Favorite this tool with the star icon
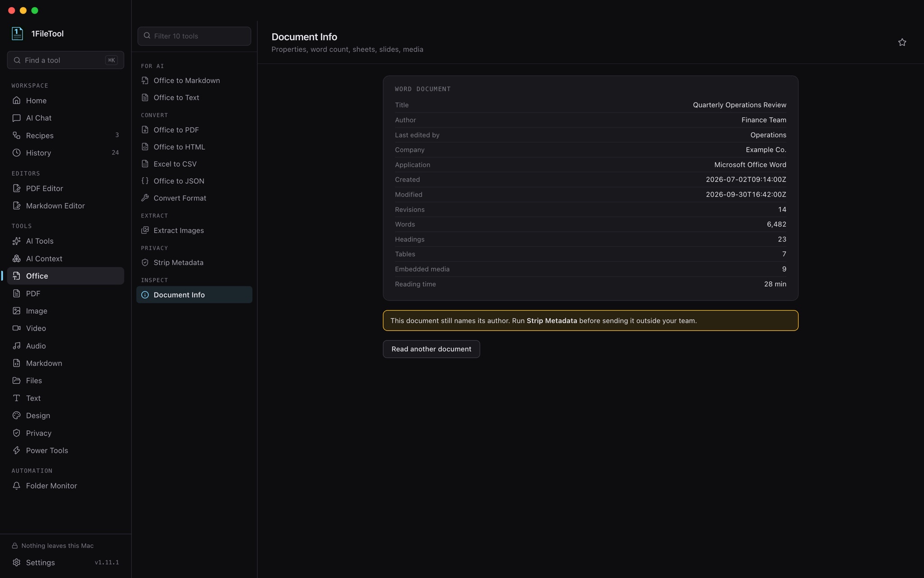Image resolution: width=924 pixels, height=578 pixels. coord(902,42)
